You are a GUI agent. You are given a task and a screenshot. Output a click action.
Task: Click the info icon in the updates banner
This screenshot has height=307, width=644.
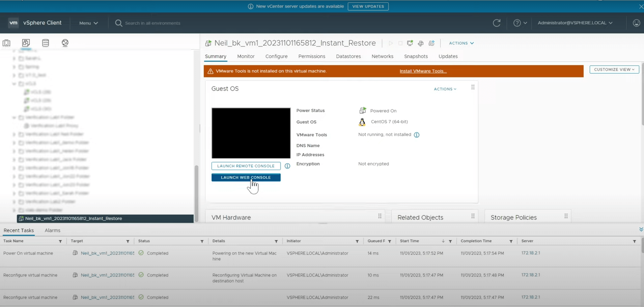[x=251, y=6]
